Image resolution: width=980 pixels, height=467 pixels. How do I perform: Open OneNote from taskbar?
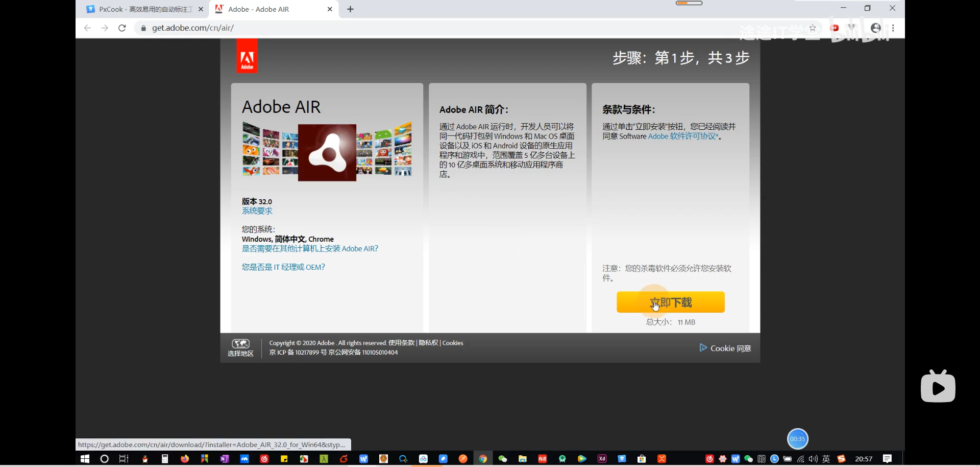pyautogui.click(x=225, y=459)
